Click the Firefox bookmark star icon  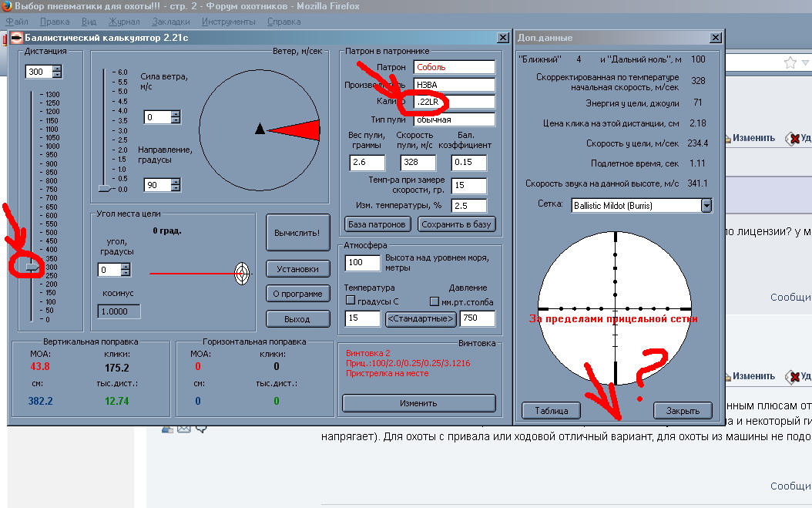[x=790, y=62]
